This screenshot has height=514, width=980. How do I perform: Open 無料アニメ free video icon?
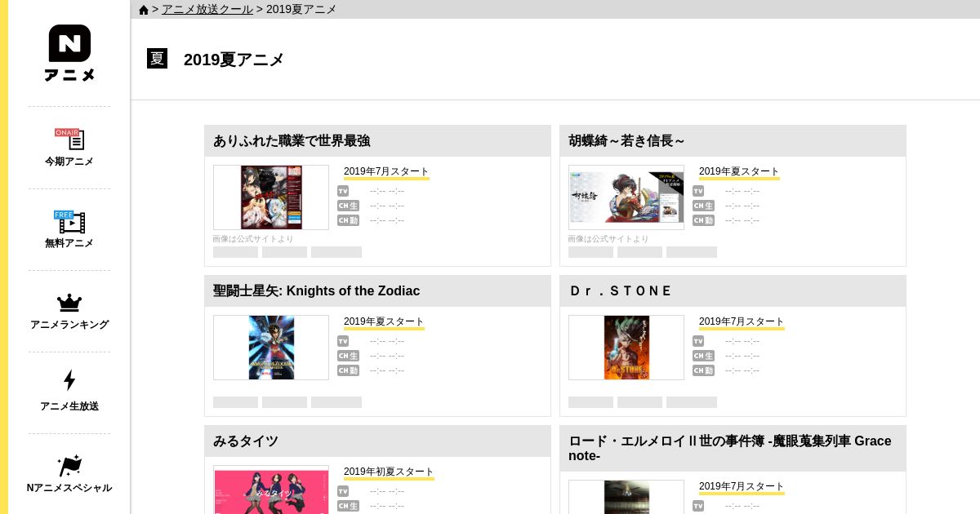[69, 221]
